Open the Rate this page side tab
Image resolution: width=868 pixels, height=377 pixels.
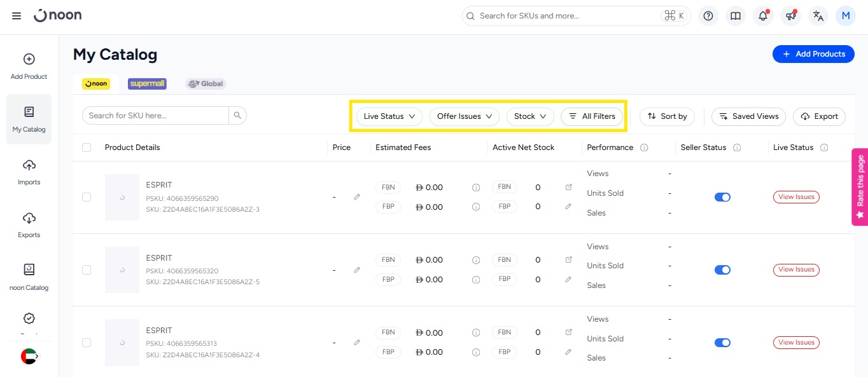pyautogui.click(x=860, y=187)
